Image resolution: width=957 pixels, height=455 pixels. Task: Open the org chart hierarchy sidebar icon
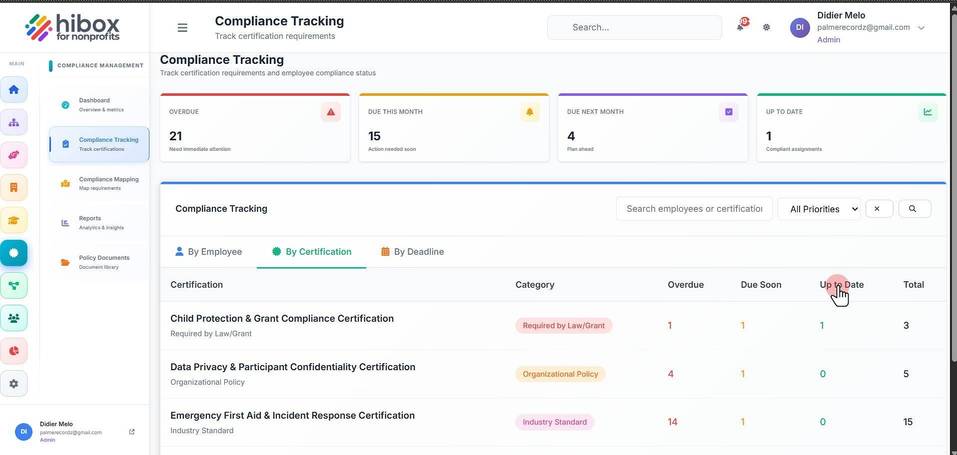click(x=14, y=122)
